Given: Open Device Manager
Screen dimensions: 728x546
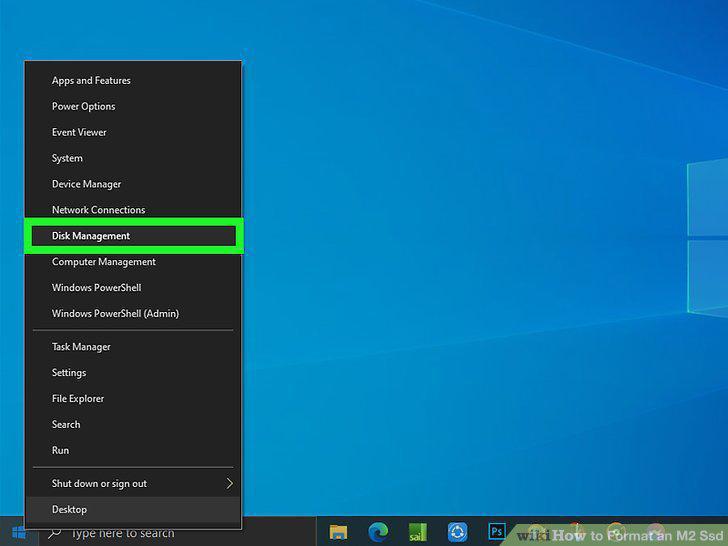Looking at the screenshot, I should (133, 184).
